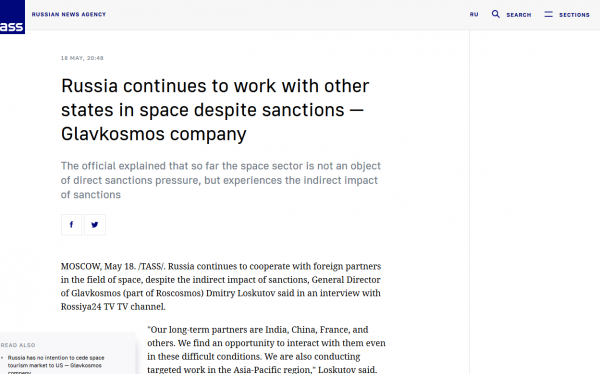This screenshot has height=374, width=600.
Task: Click the SEARCH label in header
Action: coord(519,15)
